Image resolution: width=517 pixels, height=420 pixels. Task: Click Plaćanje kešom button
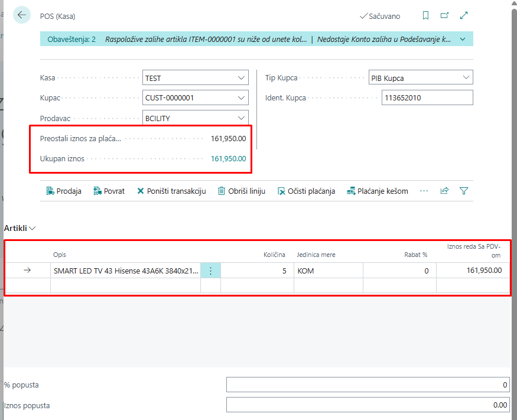coord(377,191)
